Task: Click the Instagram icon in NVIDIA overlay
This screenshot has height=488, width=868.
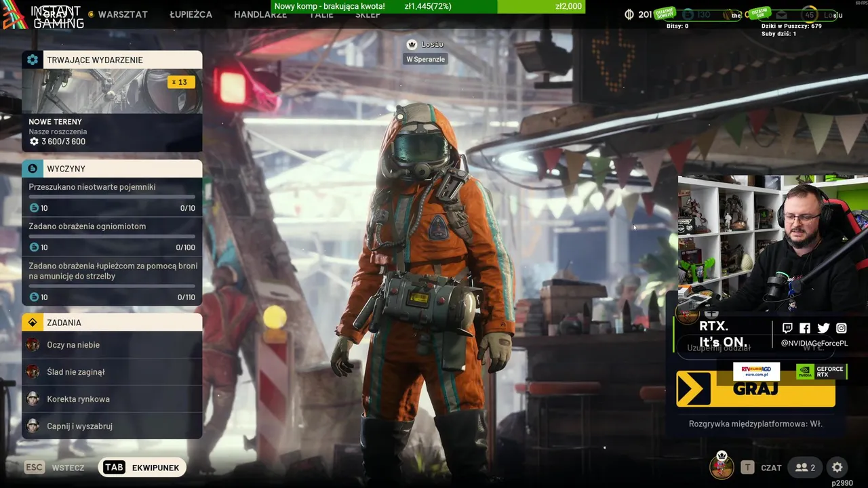Action: [x=842, y=328]
